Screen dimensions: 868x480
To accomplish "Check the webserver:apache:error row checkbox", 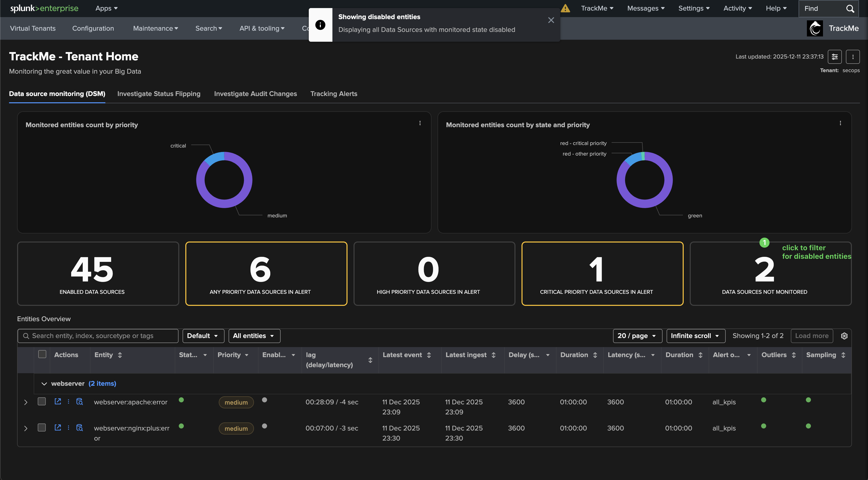I will pyautogui.click(x=42, y=401).
